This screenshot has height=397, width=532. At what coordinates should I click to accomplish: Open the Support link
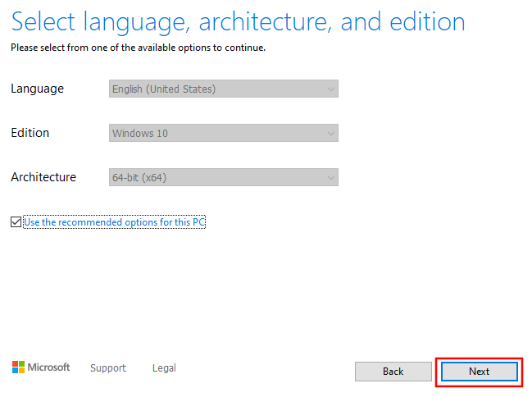(108, 368)
